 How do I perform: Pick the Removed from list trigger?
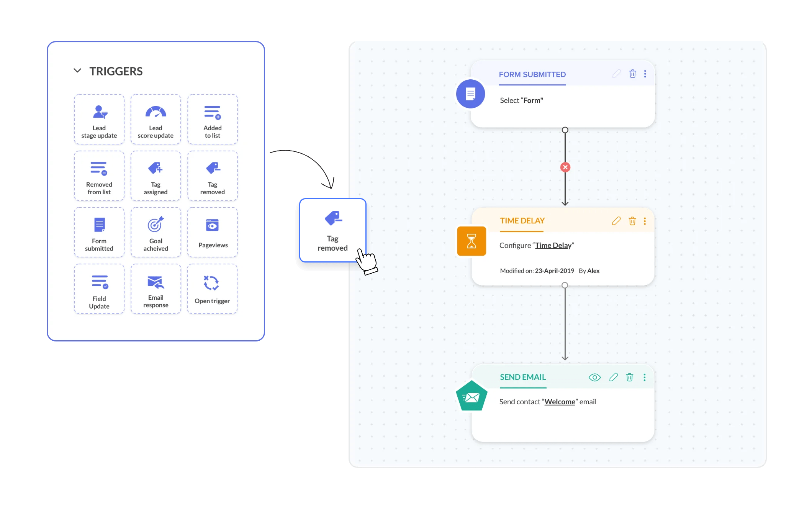pyautogui.click(x=99, y=176)
